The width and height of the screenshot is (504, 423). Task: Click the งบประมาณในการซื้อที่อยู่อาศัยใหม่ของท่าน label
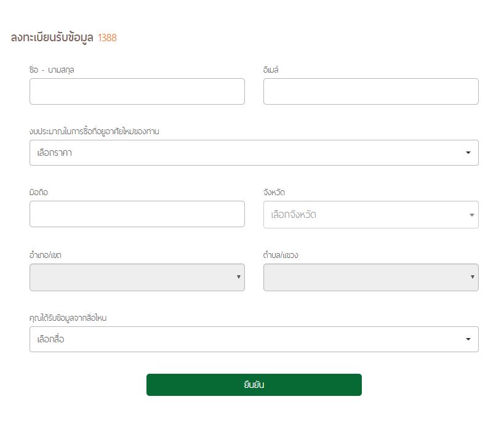tap(94, 131)
